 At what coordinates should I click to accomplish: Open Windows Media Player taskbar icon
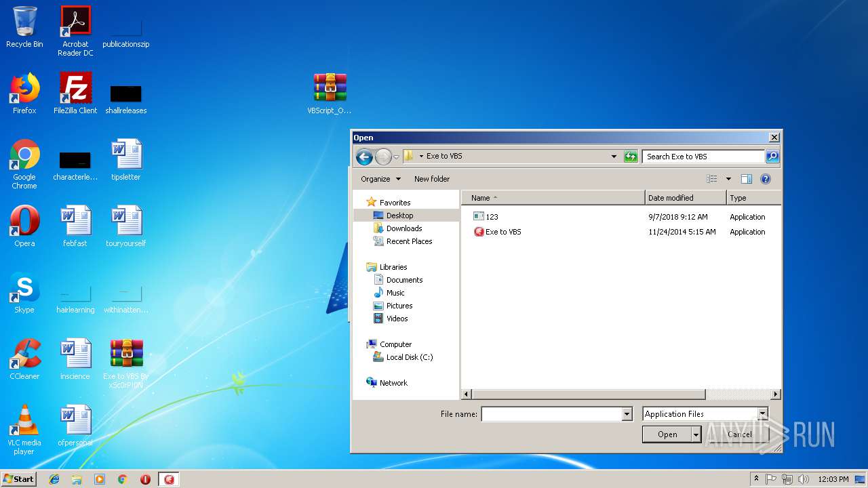coord(100,479)
